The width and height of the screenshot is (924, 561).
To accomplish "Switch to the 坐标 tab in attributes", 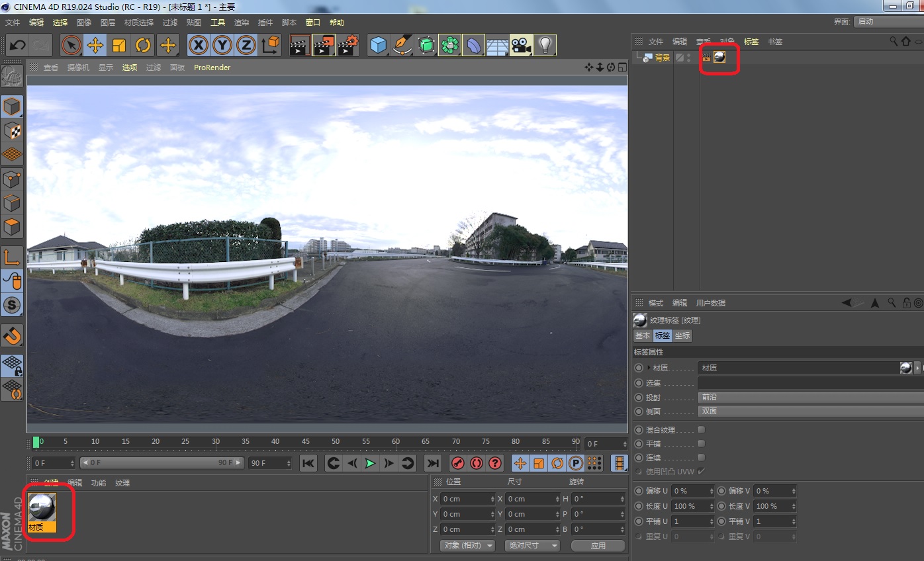I will point(682,335).
